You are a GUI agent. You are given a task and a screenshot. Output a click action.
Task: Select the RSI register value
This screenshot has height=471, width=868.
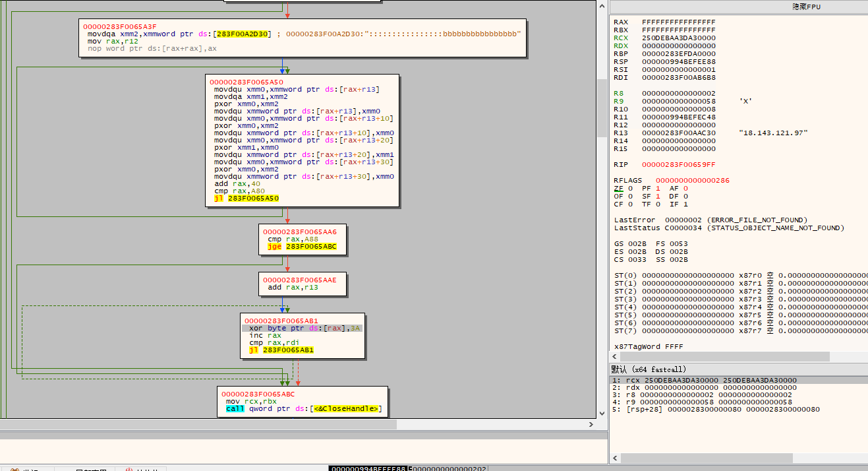pos(678,69)
